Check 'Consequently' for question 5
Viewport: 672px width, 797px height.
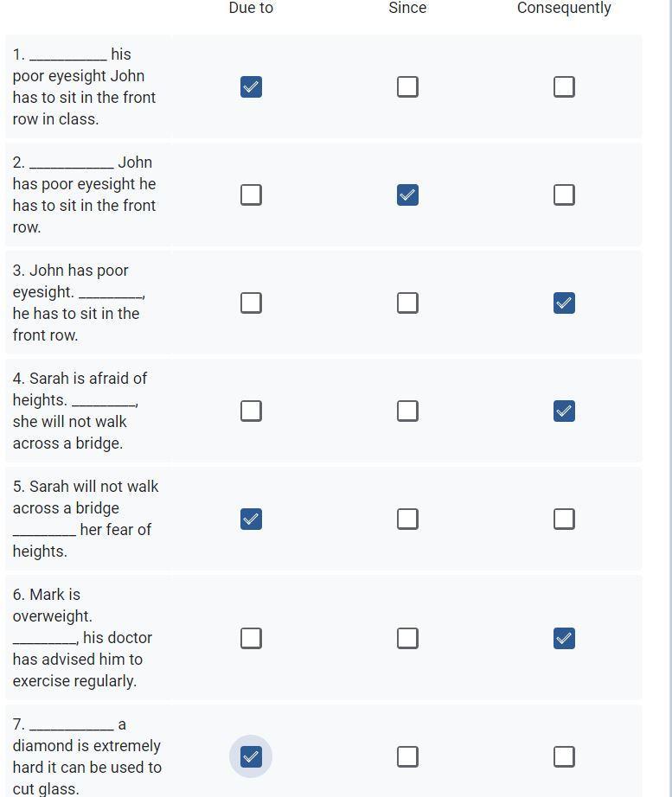pos(564,519)
